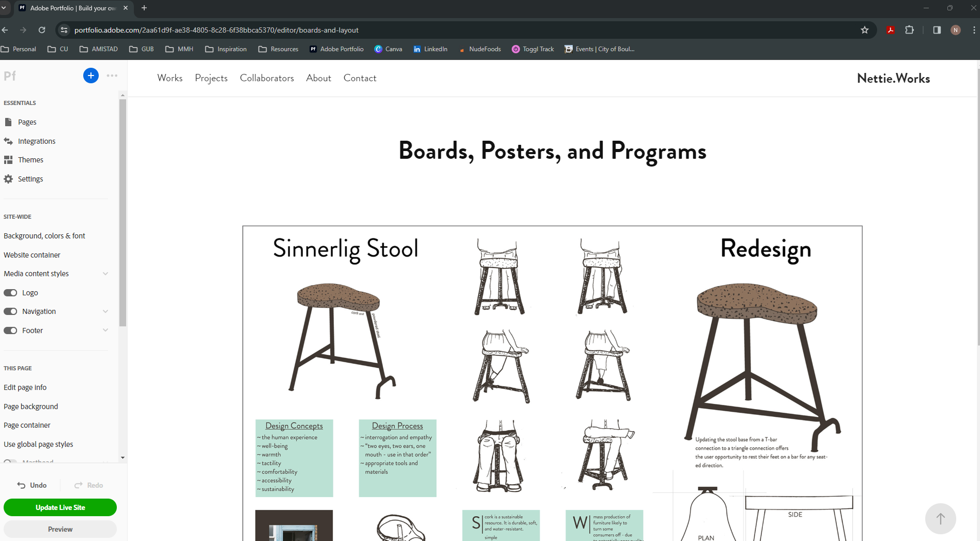Open the three-dot more options menu

112,76
